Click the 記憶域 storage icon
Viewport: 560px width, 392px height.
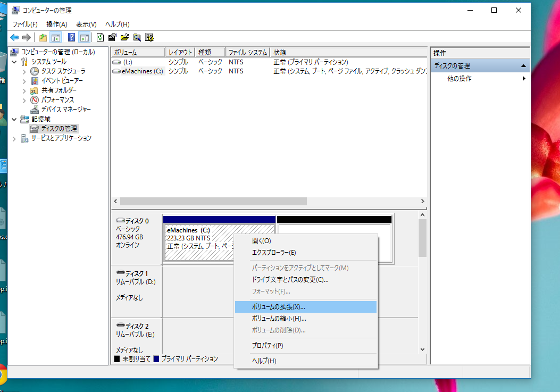point(24,119)
